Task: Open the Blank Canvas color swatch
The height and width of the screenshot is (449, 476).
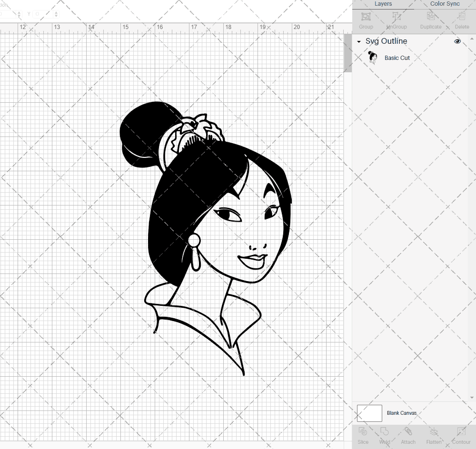Action: coord(369,413)
